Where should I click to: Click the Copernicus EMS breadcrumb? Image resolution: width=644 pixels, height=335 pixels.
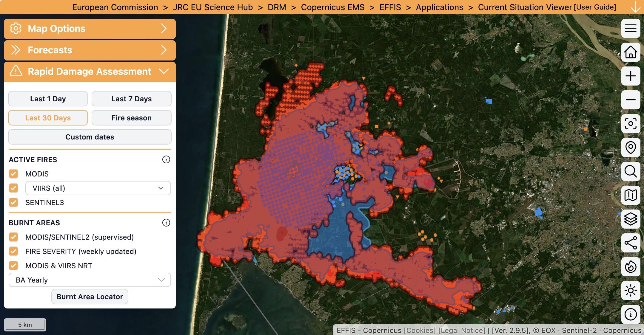point(333,7)
